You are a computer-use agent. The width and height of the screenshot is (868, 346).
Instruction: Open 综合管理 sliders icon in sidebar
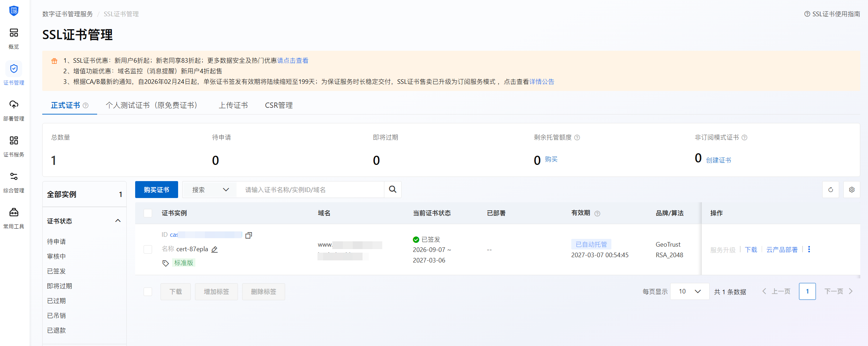tap(14, 177)
